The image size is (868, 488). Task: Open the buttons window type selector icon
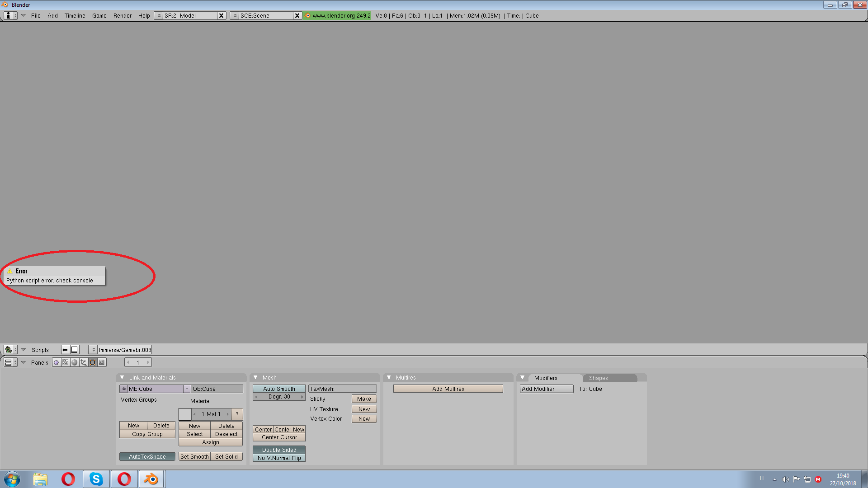(10, 362)
